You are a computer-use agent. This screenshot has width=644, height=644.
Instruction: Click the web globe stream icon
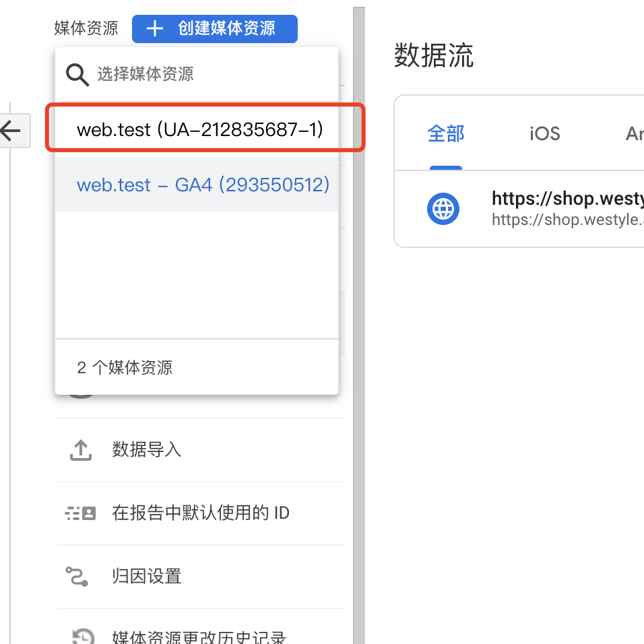[x=443, y=209]
